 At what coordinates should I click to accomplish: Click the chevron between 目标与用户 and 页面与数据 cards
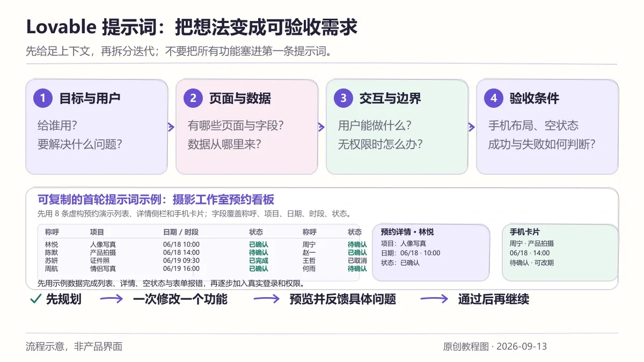pos(171,127)
